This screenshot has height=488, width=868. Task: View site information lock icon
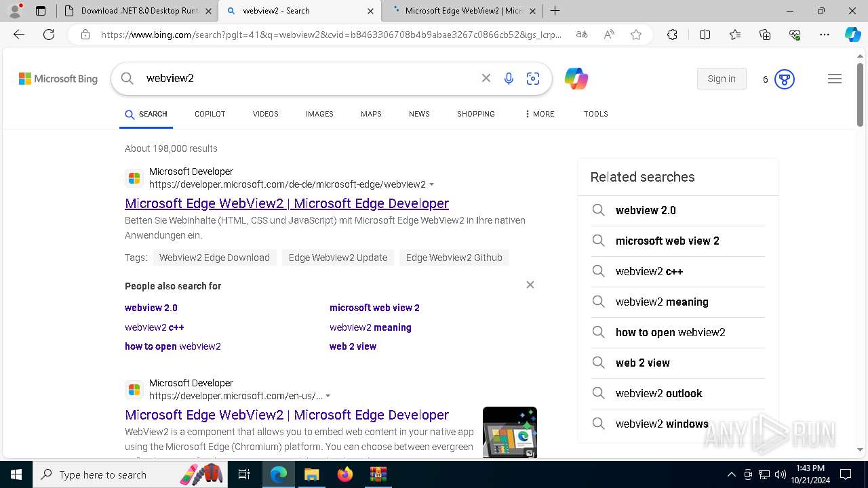point(85,35)
